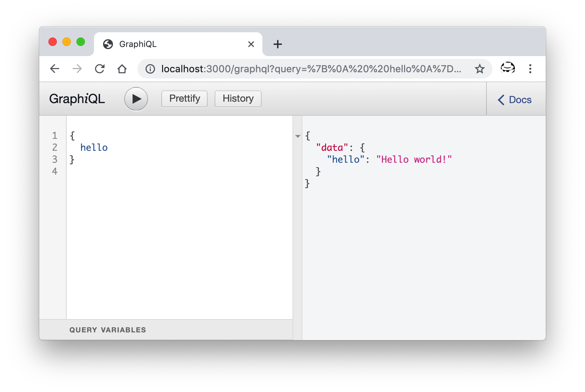The width and height of the screenshot is (585, 392).
Task: Click the "hello" key in results
Action: tap(346, 160)
